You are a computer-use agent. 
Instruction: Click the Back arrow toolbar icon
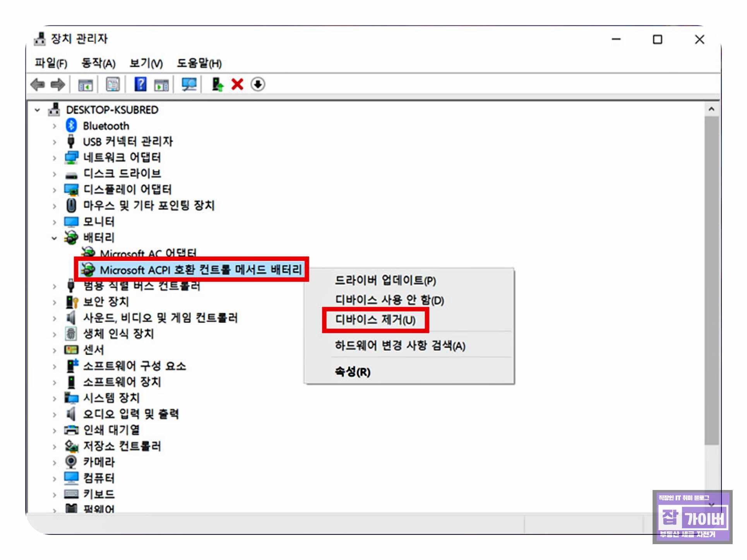(38, 84)
